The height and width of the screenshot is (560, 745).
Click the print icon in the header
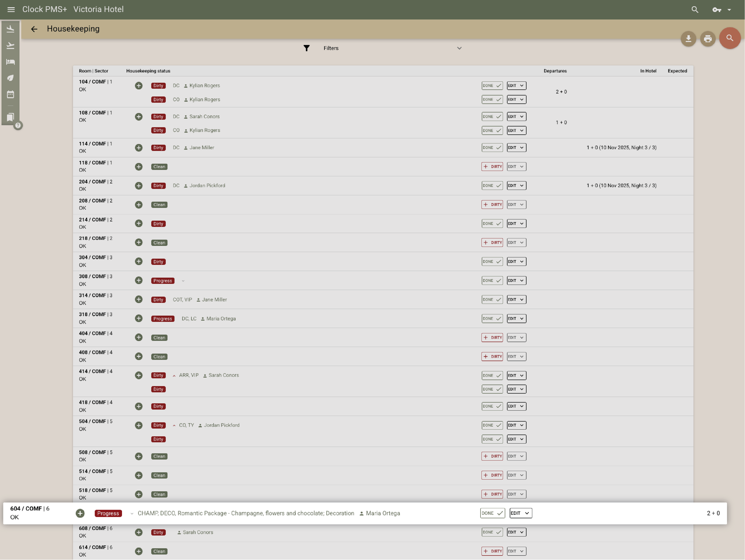pyautogui.click(x=707, y=39)
